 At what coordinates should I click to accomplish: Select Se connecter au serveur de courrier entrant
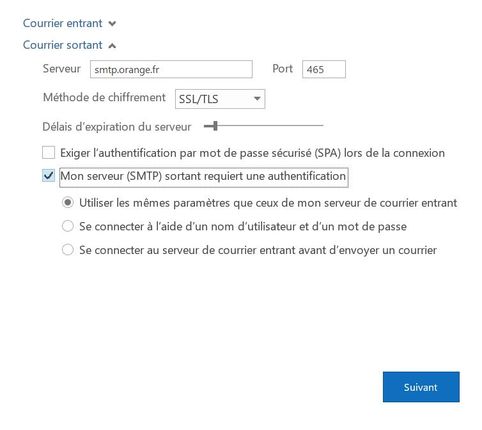click(68, 250)
